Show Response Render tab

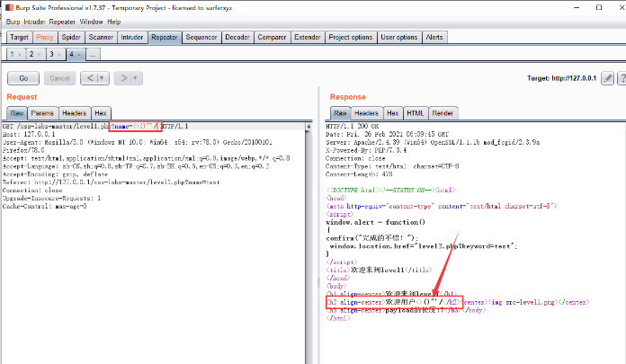(443, 113)
